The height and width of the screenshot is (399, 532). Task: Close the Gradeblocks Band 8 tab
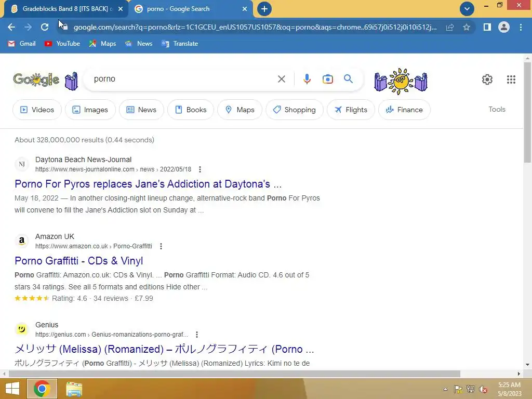pos(121,9)
